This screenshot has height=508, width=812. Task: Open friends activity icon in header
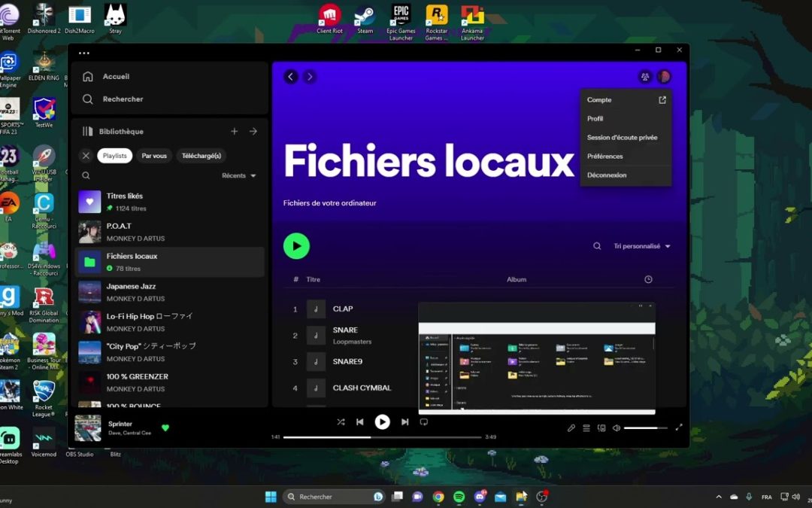(x=645, y=77)
